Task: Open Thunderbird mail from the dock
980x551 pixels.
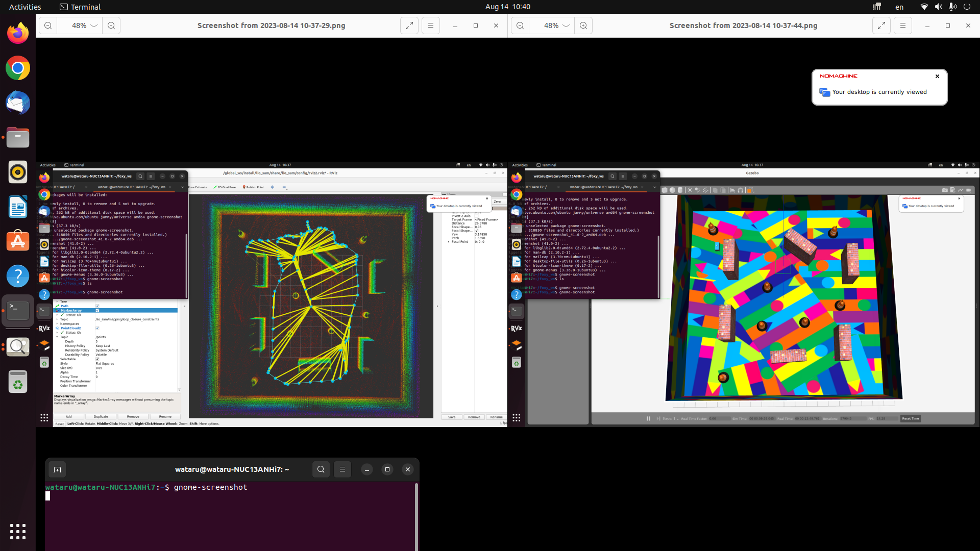Action: click(x=18, y=103)
